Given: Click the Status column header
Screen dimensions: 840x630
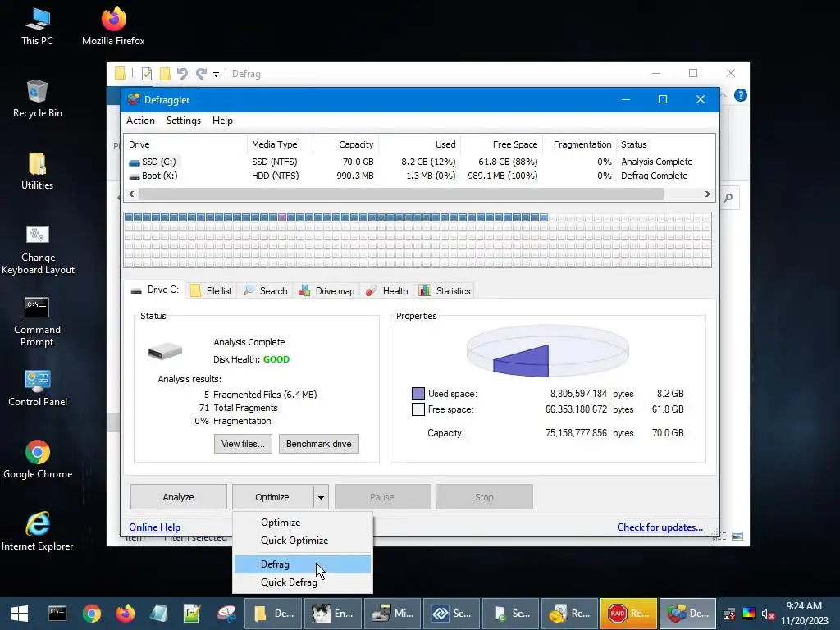Looking at the screenshot, I should click(x=665, y=144).
